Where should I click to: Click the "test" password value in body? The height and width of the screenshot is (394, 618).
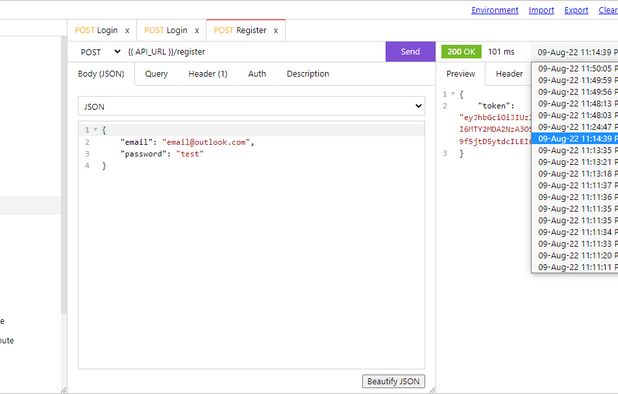190,154
